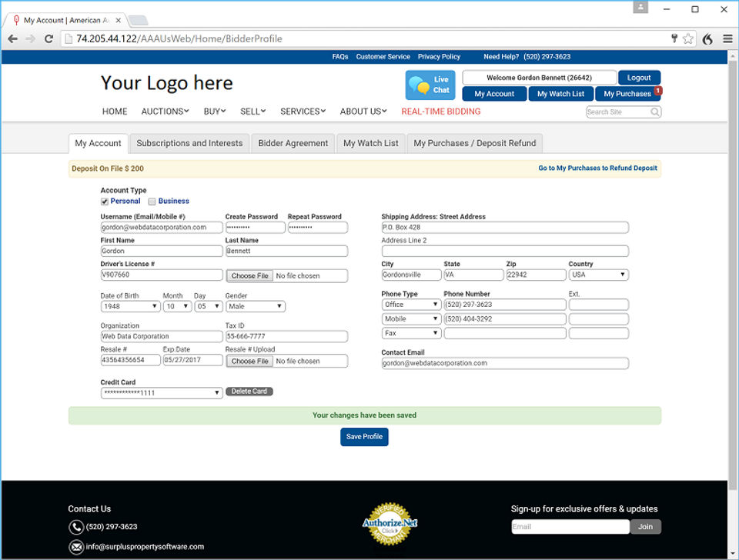Expand the ABOUT US nav menu
The height and width of the screenshot is (560, 739).
point(363,112)
